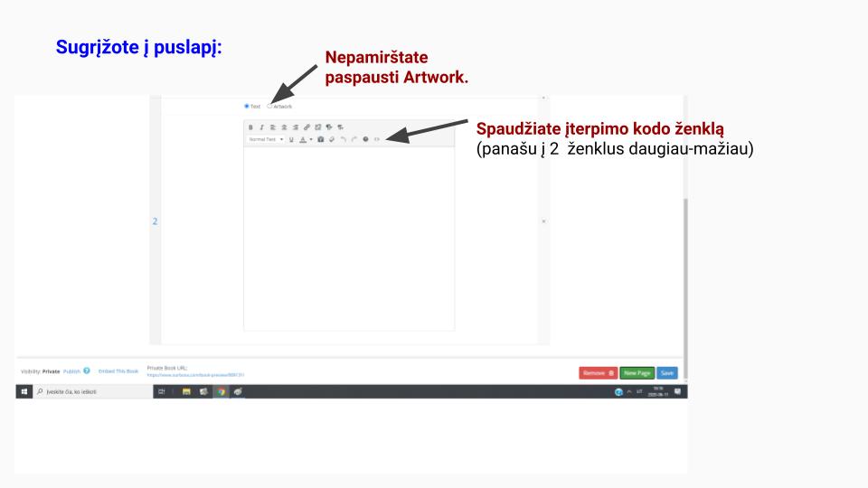Click the insert code view icon
Viewport: 868px width, 488px height.
377,139
